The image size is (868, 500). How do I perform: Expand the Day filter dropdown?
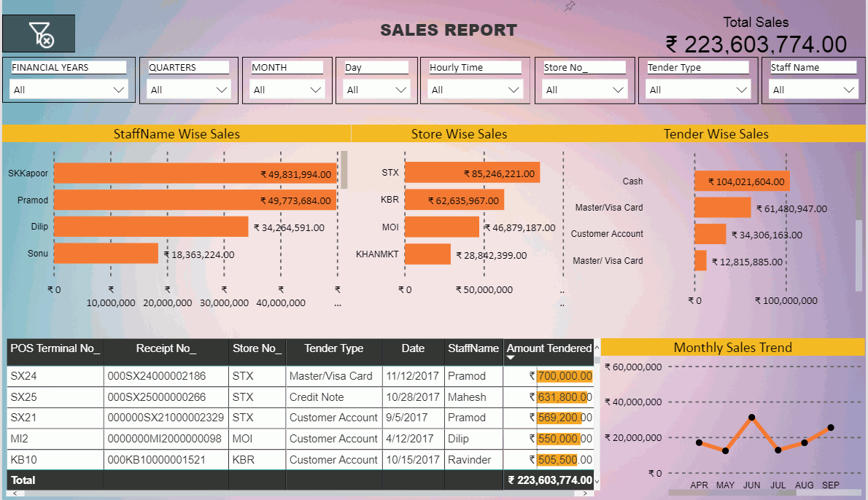pyautogui.click(x=376, y=90)
